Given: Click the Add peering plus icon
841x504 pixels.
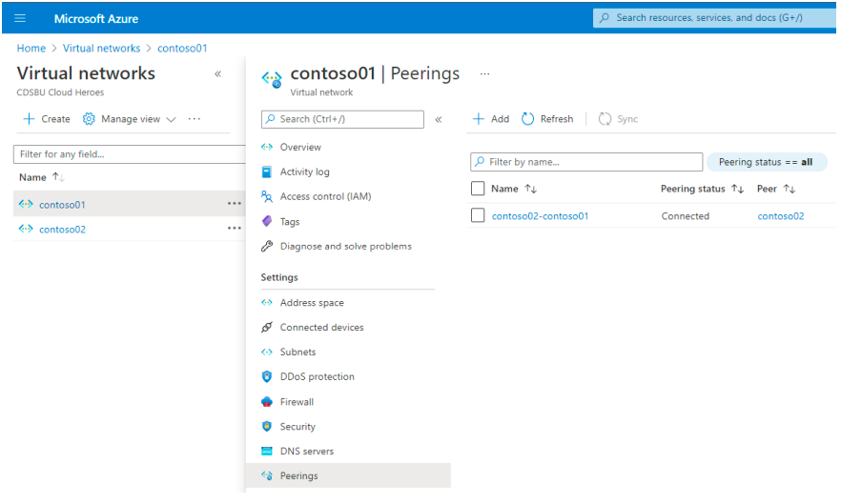Looking at the screenshot, I should pyautogui.click(x=478, y=118).
